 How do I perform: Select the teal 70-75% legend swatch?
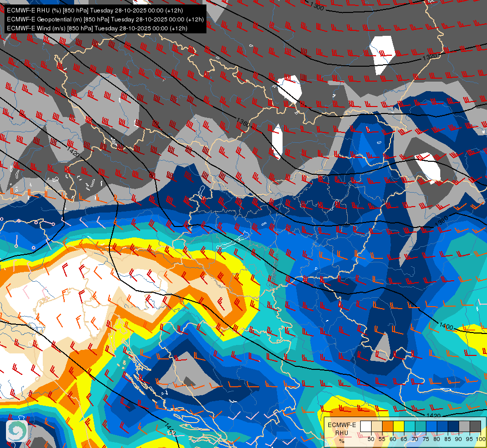point(421,426)
